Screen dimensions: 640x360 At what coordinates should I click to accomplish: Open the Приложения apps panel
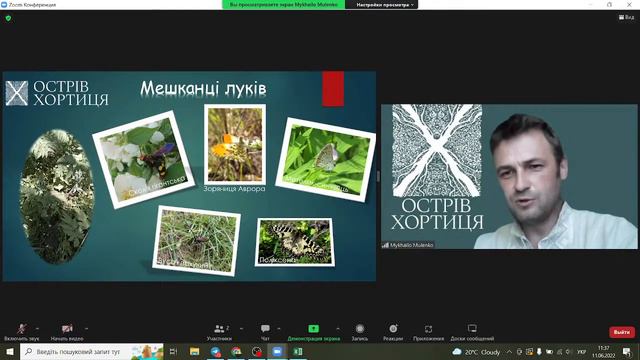428,332
